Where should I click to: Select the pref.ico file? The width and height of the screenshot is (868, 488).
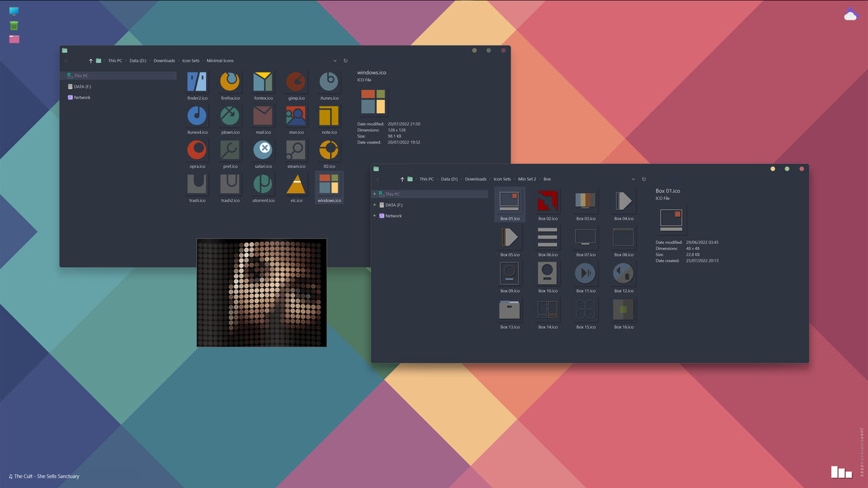[230, 154]
